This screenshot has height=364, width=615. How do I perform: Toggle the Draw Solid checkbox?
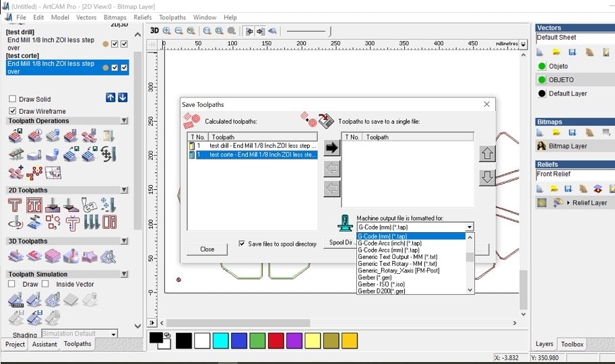(x=13, y=99)
